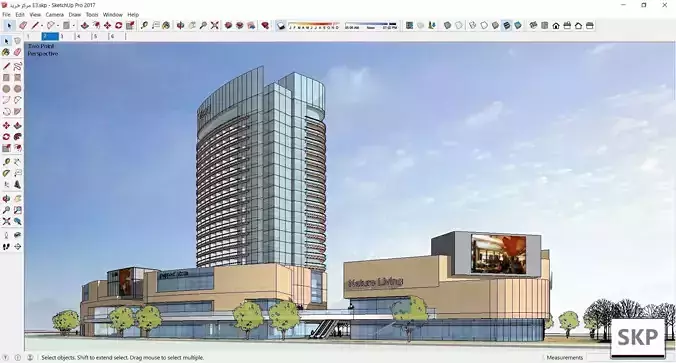The image size is (676, 363).
Task: Choose the Circle tool in the side toolbar
Action: pos(6,89)
